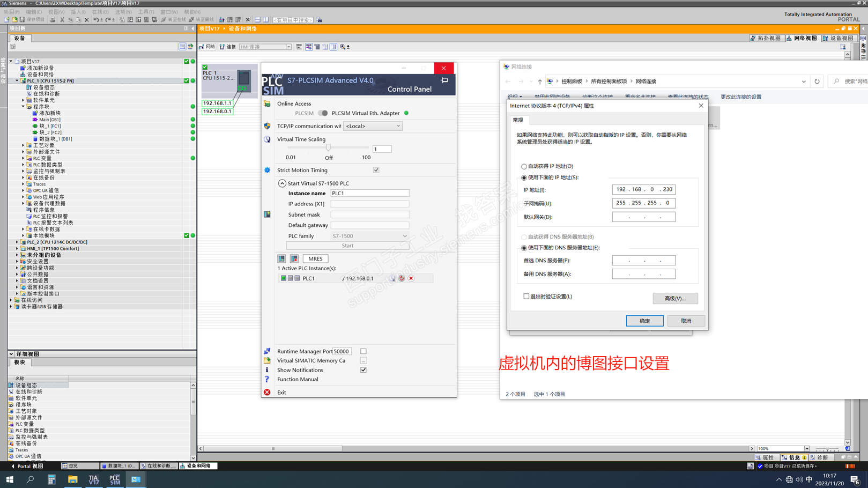This screenshot has height=488, width=868.
Task: Click the Runtime Manager Port icon
Action: [x=267, y=351]
